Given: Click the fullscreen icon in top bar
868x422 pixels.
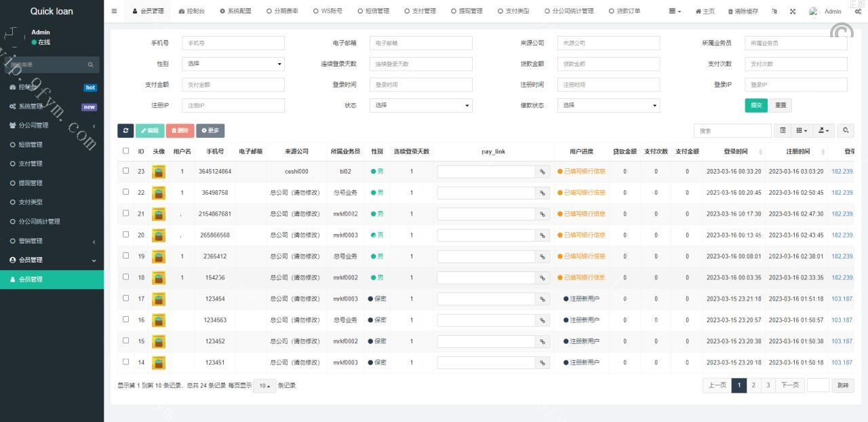Looking at the screenshot, I should (792, 12).
